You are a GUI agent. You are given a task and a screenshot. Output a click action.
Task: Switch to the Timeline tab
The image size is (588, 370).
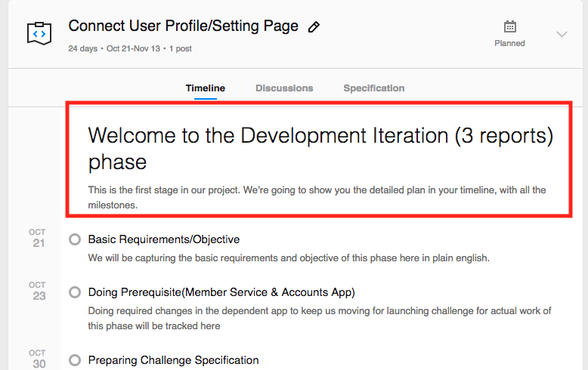tap(205, 88)
